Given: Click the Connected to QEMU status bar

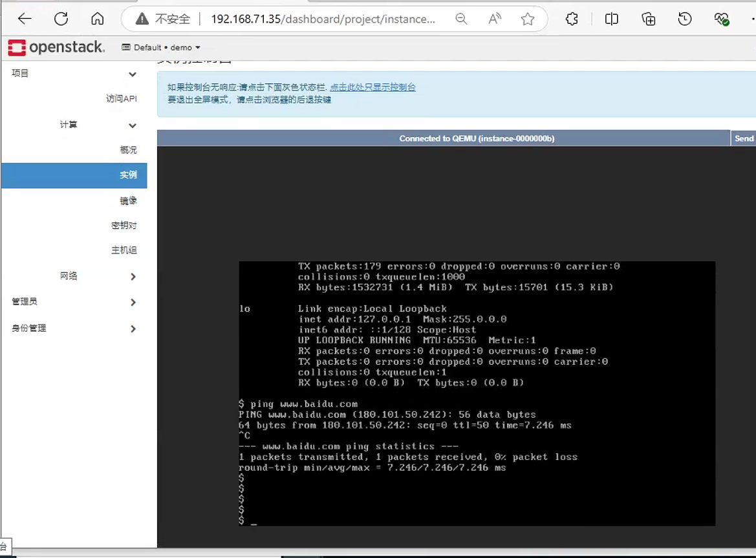Looking at the screenshot, I should click(x=444, y=138).
